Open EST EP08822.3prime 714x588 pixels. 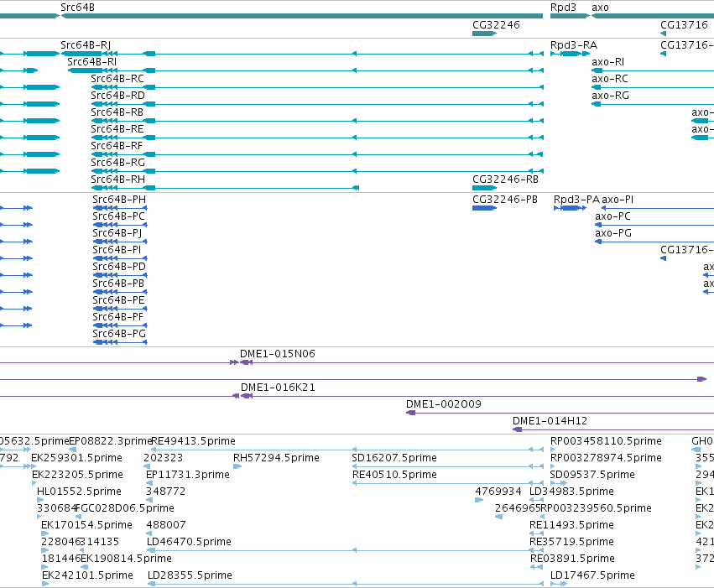click(x=72, y=450)
